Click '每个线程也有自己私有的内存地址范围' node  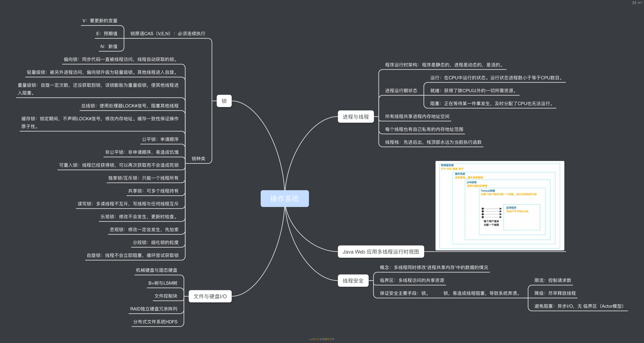[424, 129]
